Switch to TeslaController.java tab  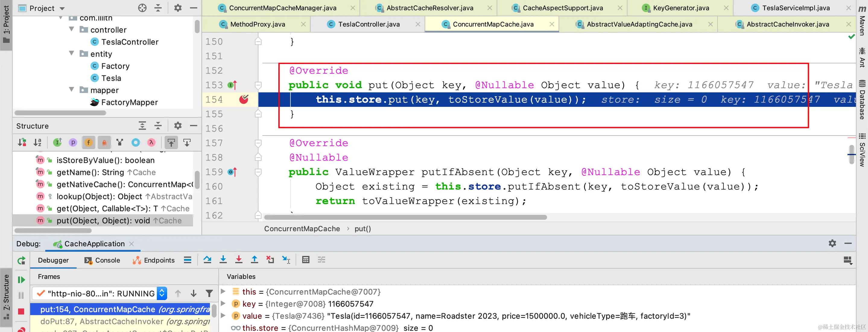pyautogui.click(x=368, y=24)
